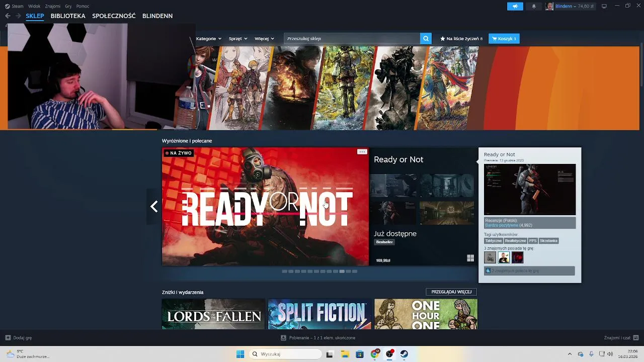Click the Windows platform icon on Ready or Not

tap(470, 258)
